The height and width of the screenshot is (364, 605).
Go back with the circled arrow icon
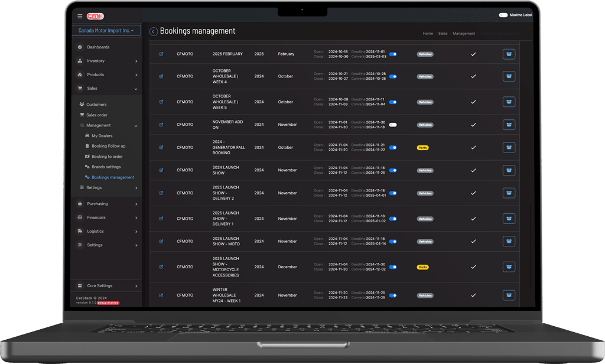(x=154, y=32)
